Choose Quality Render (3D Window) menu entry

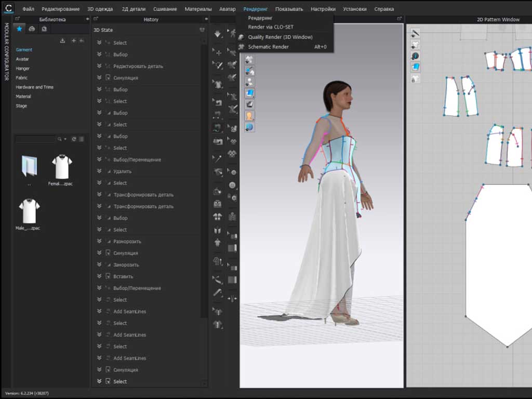tap(280, 37)
